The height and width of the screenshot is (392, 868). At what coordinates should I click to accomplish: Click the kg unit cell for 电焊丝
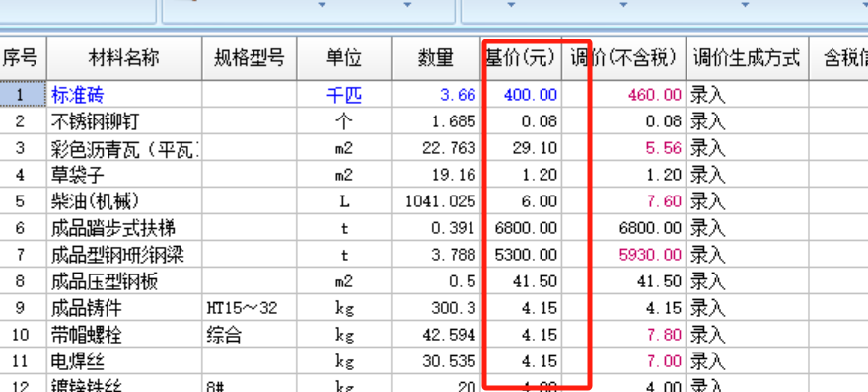[x=344, y=361]
